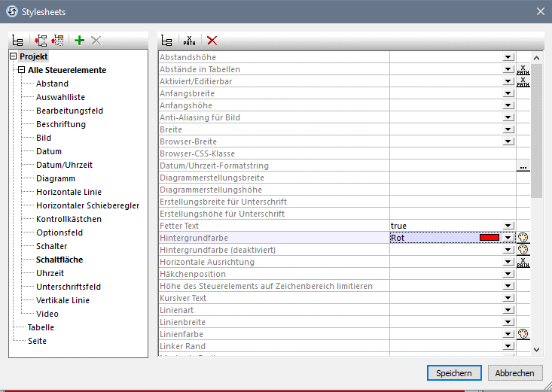Click XPath icon for Horizontale Ausrichtung
552x392 pixels.
(x=523, y=262)
